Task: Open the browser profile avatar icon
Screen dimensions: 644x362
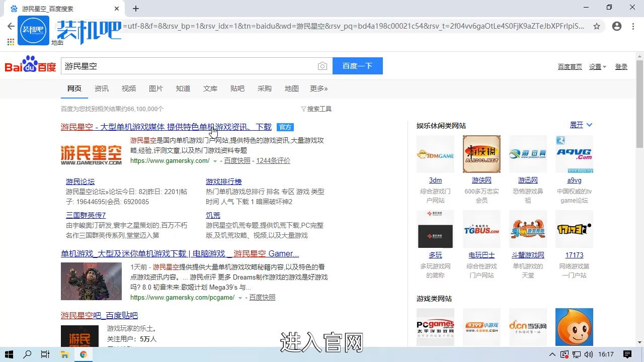Action: click(x=617, y=26)
